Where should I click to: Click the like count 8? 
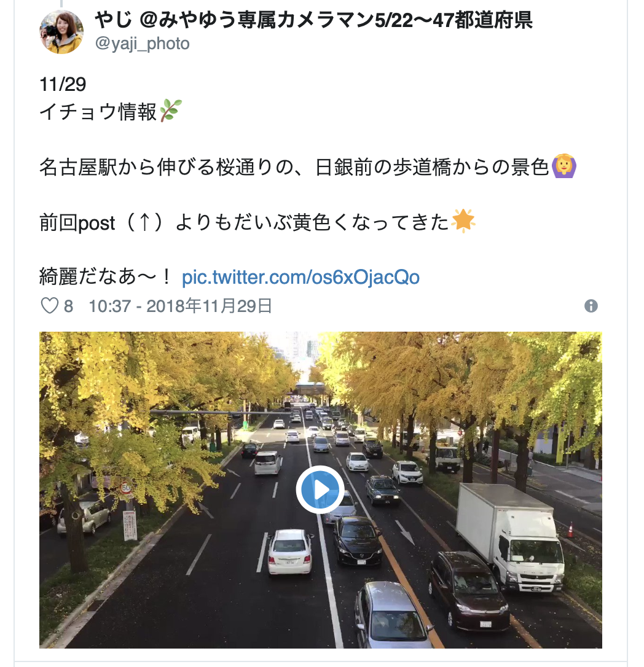pos(69,306)
